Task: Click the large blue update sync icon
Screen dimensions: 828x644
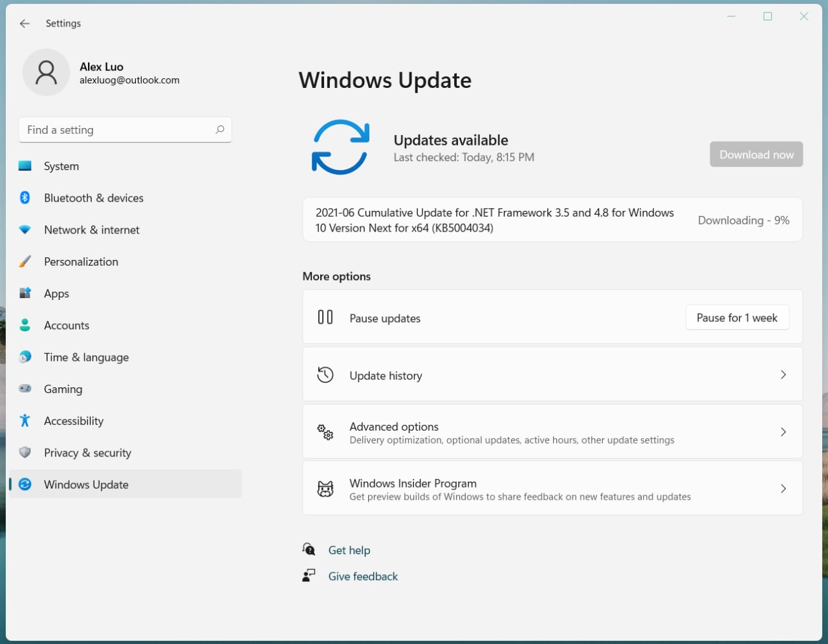Action: pos(340,147)
